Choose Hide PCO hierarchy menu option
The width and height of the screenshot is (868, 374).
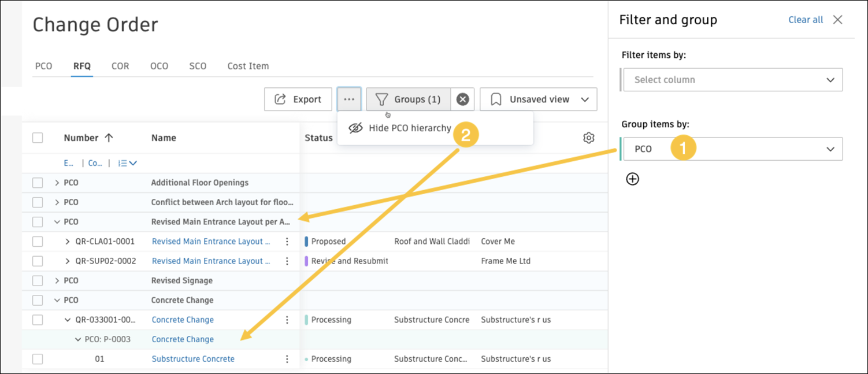(409, 128)
